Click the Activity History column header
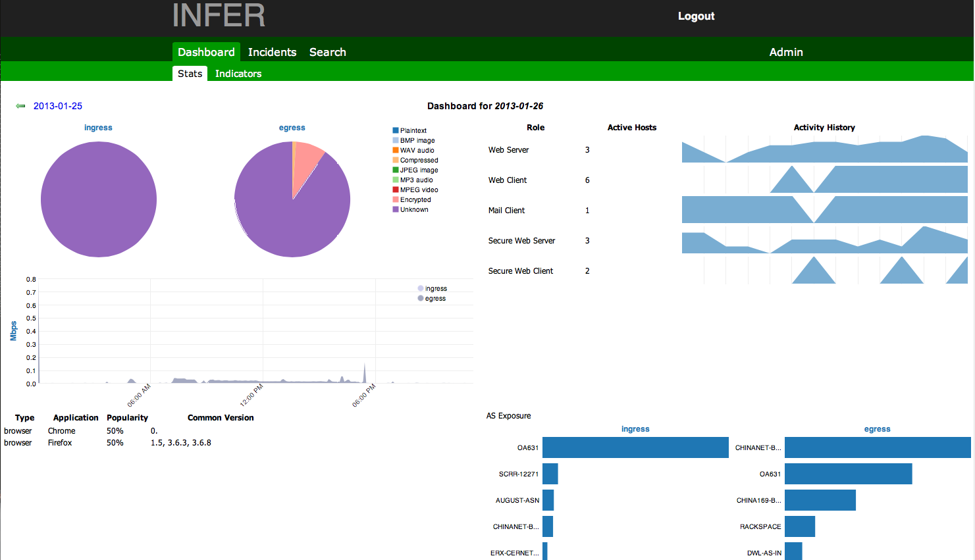The width and height of the screenshot is (975, 560). (824, 128)
